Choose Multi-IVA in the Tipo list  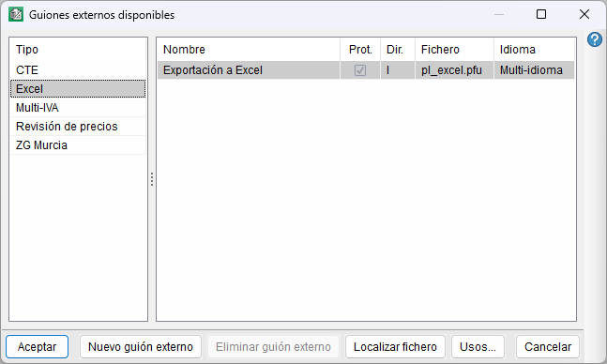point(78,108)
